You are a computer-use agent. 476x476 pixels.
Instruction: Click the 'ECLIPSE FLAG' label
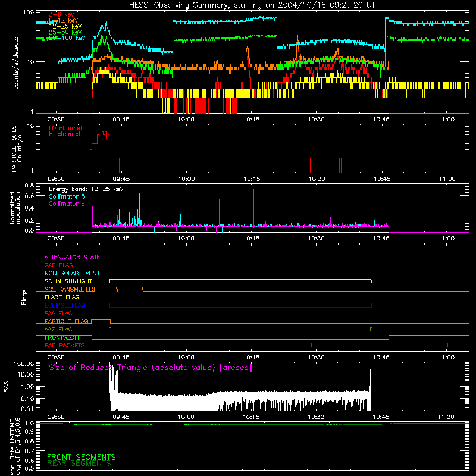click(x=65, y=305)
